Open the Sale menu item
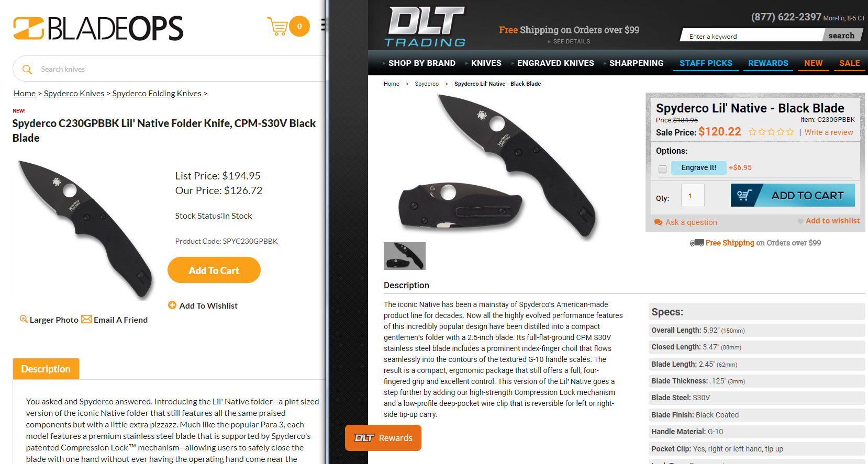 pos(849,63)
